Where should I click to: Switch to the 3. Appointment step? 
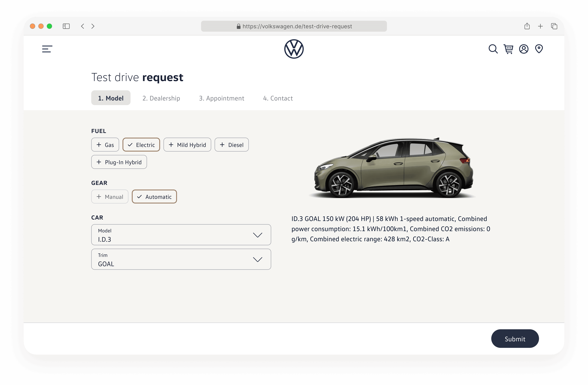tap(222, 98)
